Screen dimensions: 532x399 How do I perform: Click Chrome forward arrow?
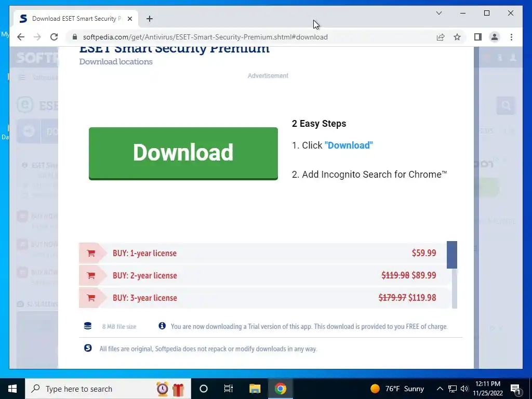tap(37, 37)
